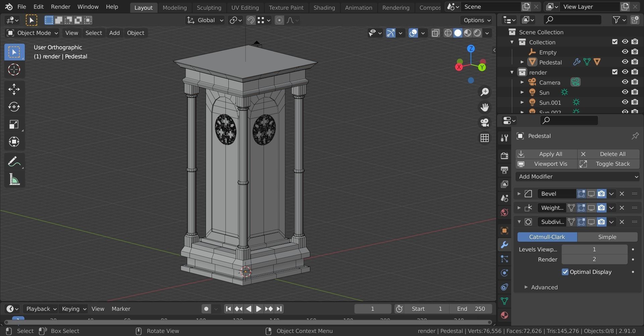This screenshot has height=336, width=644.
Task: Expand the Weighted Normal modifier panel
Action: point(519,208)
